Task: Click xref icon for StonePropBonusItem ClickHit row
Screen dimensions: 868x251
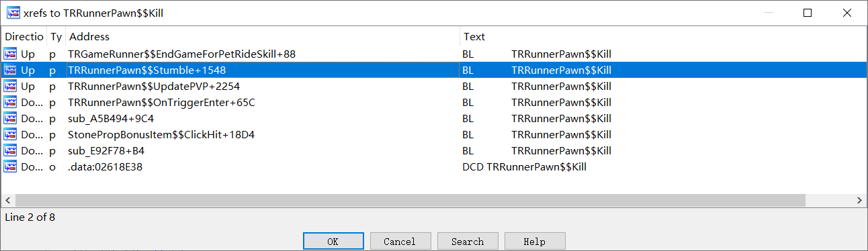Action: pyautogui.click(x=10, y=134)
